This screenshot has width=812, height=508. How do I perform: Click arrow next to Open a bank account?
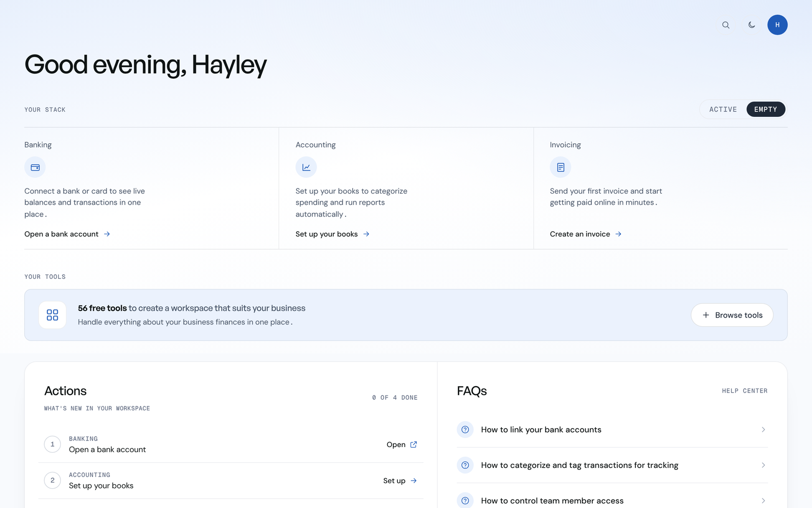coord(107,234)
